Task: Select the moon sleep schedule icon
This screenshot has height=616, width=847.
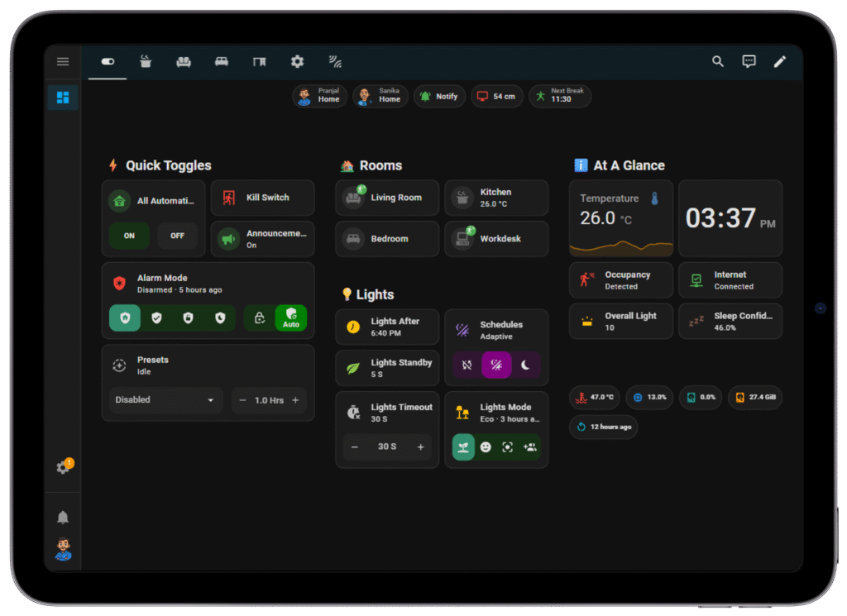Action: 524,365
